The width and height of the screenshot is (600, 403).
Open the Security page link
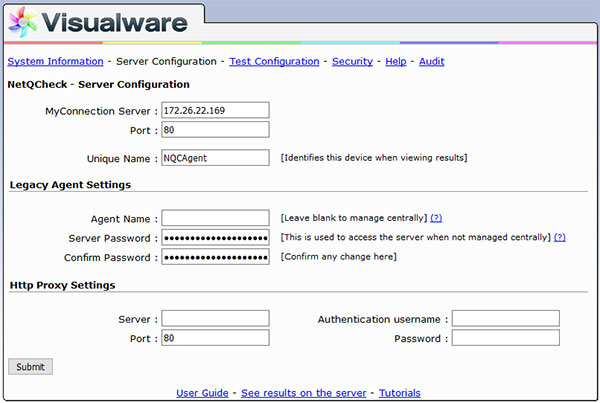(x=352, y=61)
